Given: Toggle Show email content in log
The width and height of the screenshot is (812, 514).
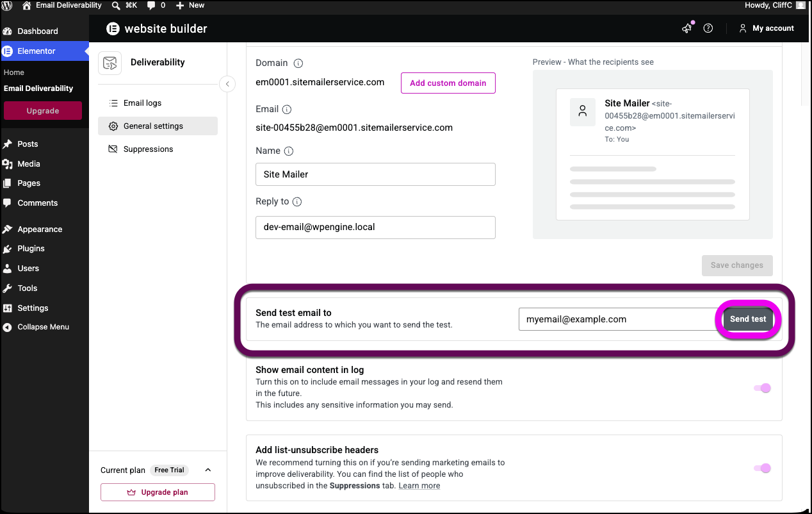Looking at the screenshot, I should tap(762, 388).
